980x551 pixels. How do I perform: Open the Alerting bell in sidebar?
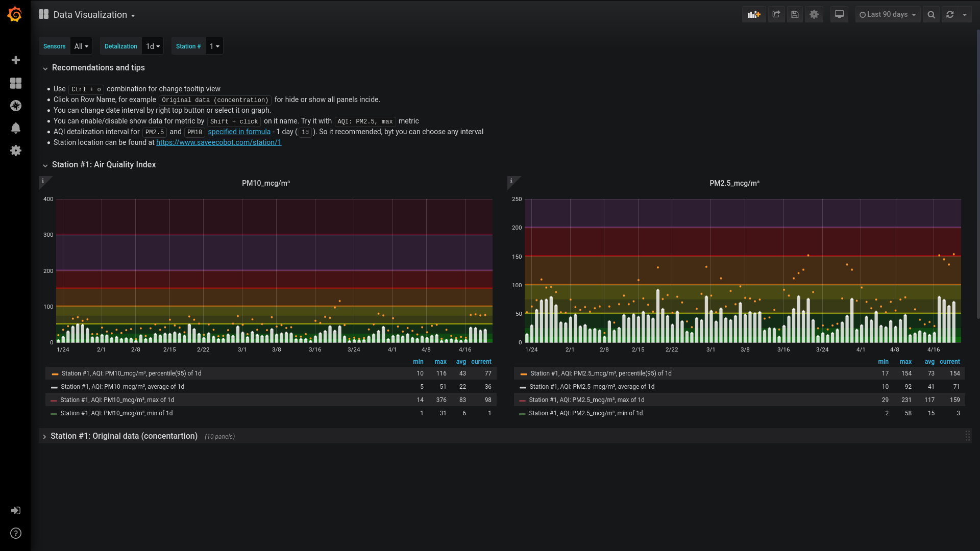(16, 128)
